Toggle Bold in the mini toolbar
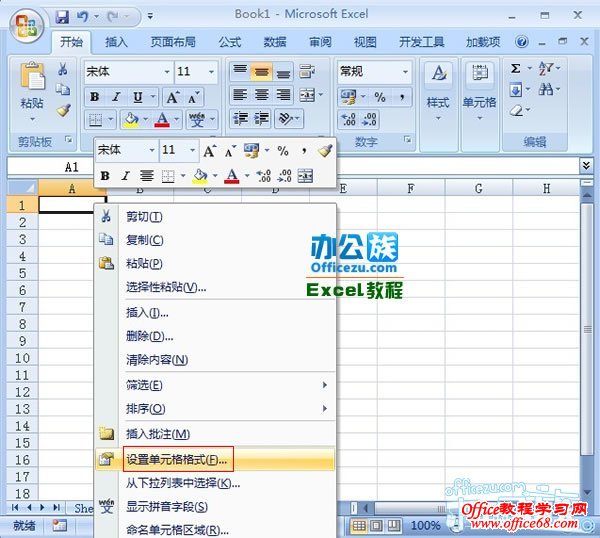The image size is (600, 538). pos(105,176)
